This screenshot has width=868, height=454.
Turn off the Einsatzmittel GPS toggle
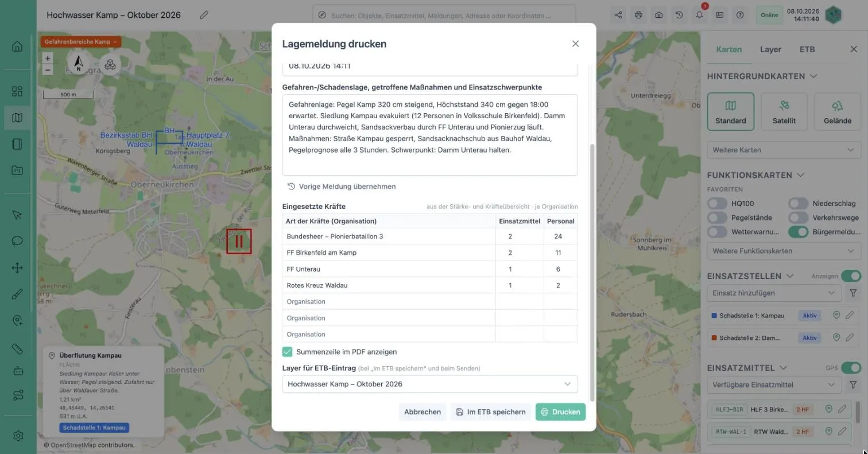pyautogui.click(x=851, y=368)
